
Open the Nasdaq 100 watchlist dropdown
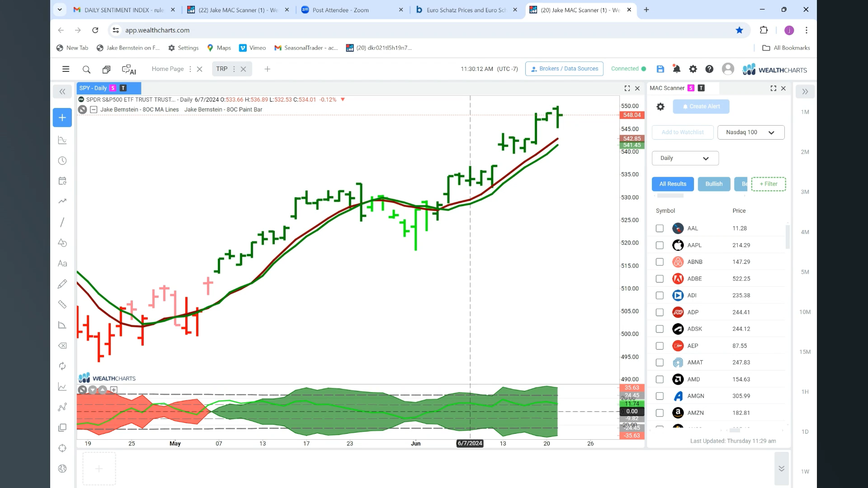click(x=751, y=132)
